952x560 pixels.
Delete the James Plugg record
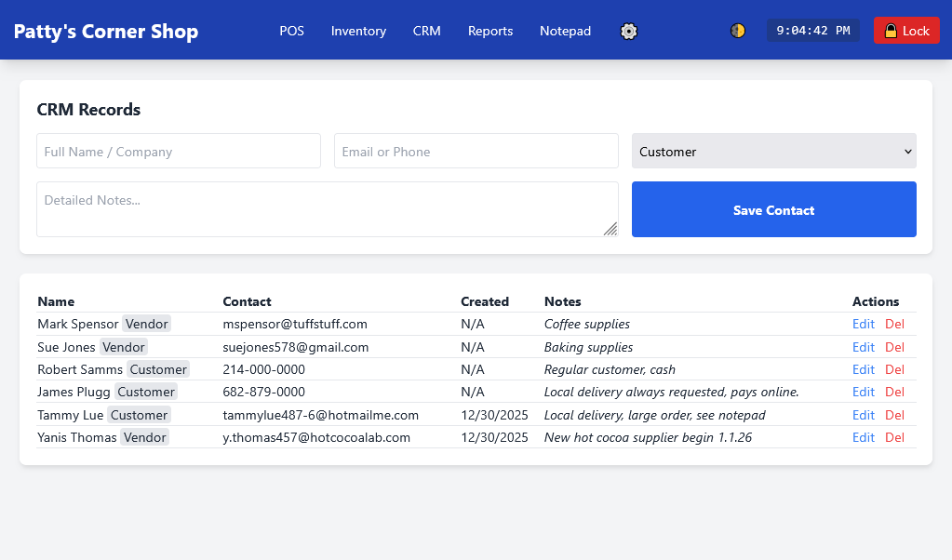[x=894, y=392]
